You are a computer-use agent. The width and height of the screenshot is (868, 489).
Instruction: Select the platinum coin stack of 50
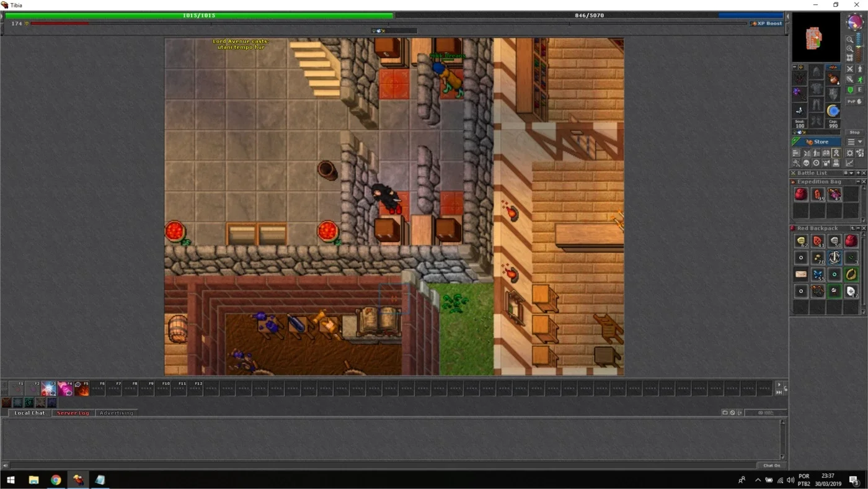pyautogui.click(x=835, y=241)
